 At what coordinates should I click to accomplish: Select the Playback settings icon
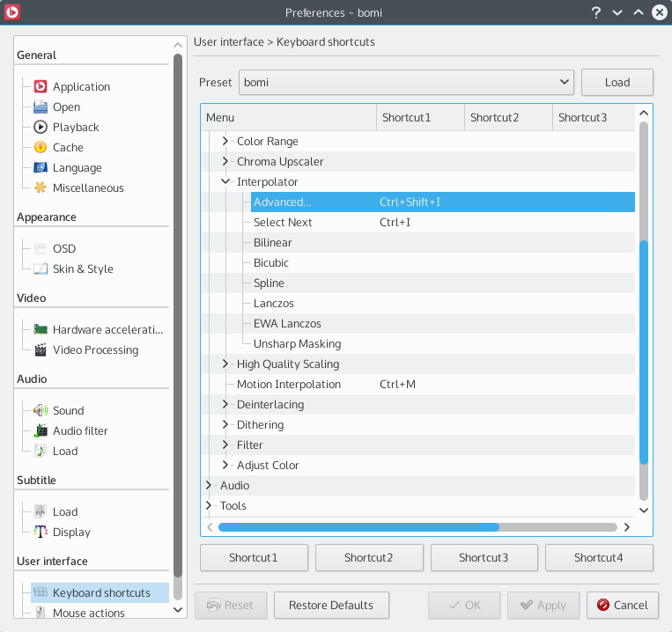[x=40, y=127]
